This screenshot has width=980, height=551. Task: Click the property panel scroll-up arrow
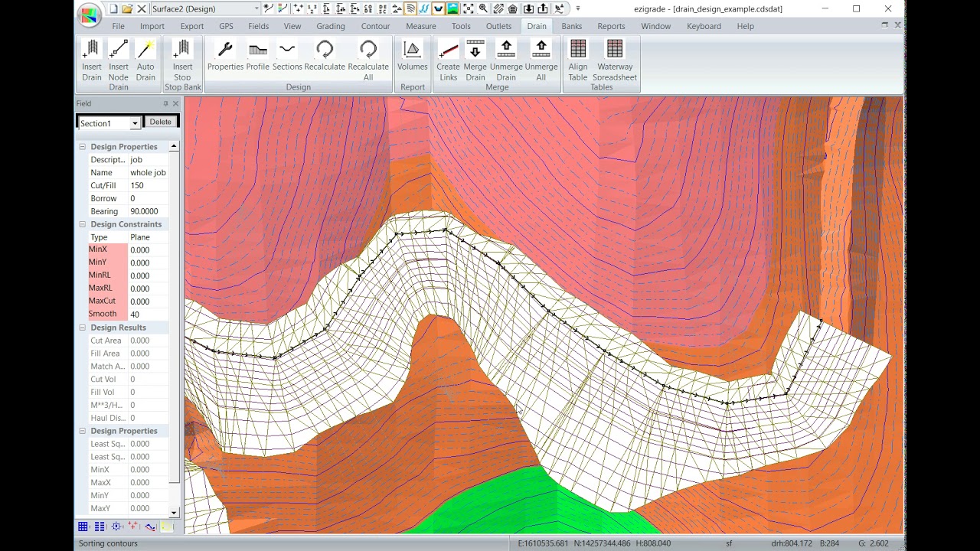tap(174, 146)
